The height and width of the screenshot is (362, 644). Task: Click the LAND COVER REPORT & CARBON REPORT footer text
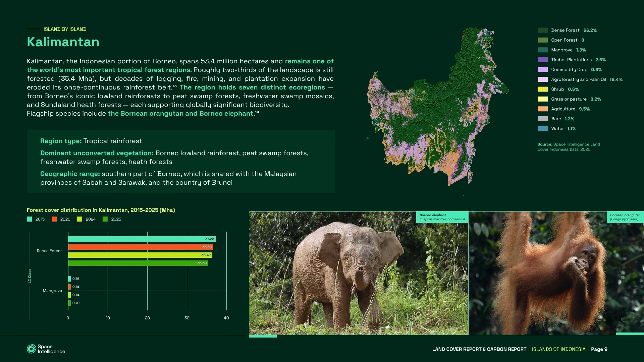click(x=479, y=349)
